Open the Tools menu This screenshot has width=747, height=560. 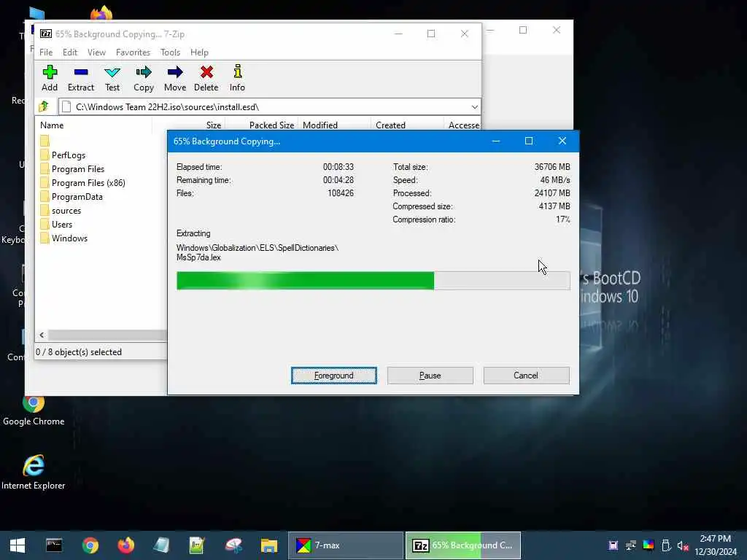[170, 52]
